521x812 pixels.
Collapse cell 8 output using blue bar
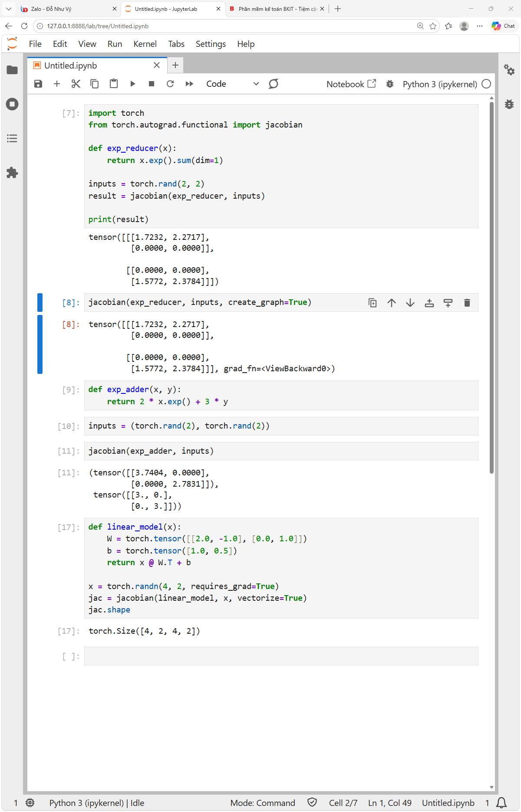coord(40,344)
